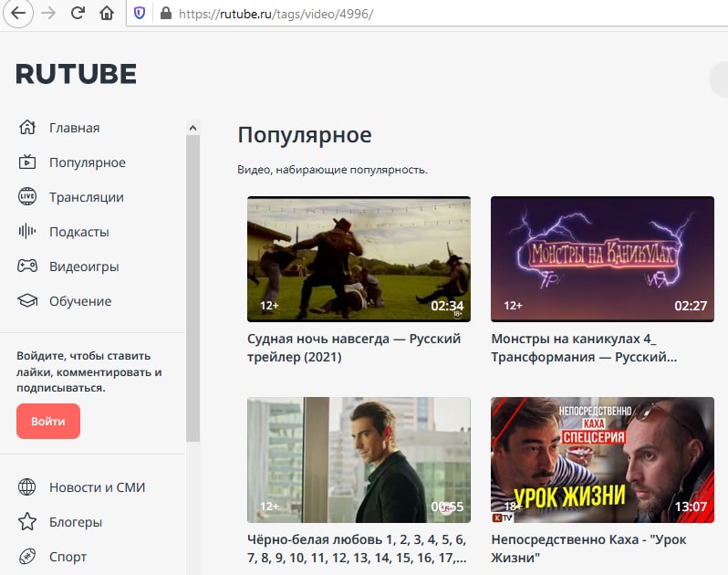Click the ball icon next to Спорт
This screenshot has height=575, width=728.
click(x=27, y=556)
